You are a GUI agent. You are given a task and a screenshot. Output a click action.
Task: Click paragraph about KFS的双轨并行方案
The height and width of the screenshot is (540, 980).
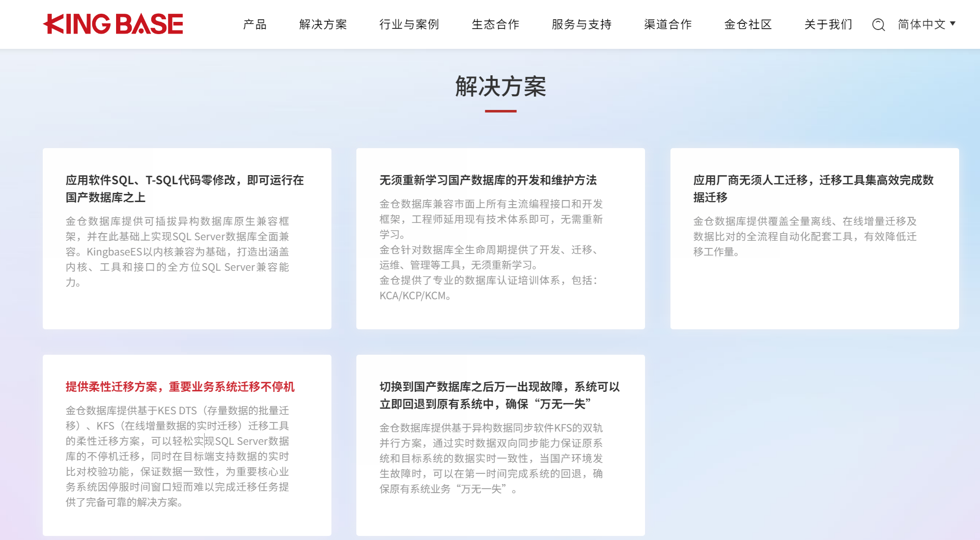[491, 459]
